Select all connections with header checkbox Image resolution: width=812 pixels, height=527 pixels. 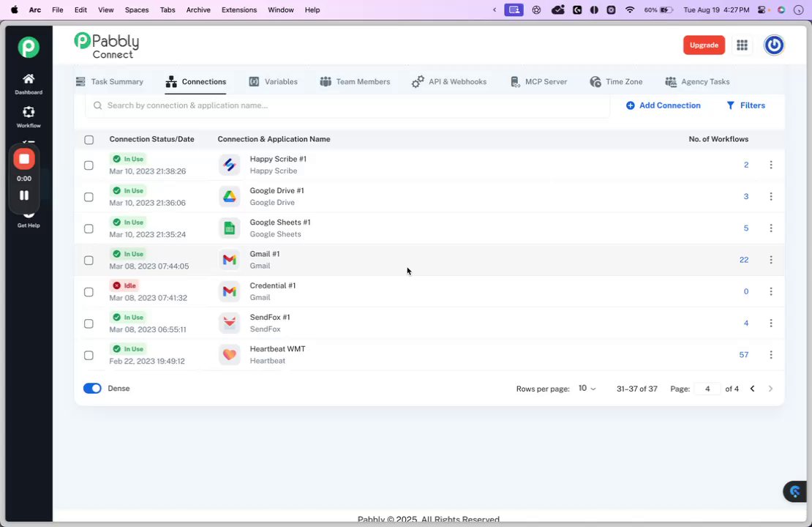(89, 140)
